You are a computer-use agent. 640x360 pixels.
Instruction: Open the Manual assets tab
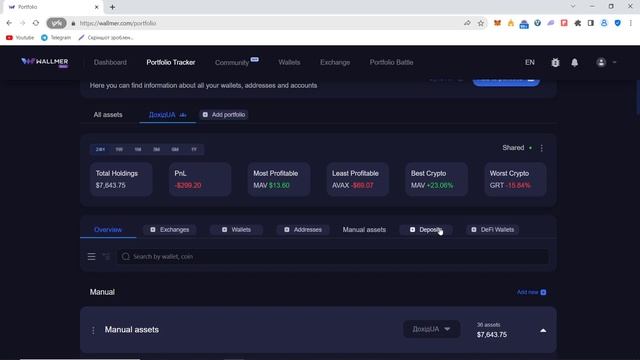[364, 230]
